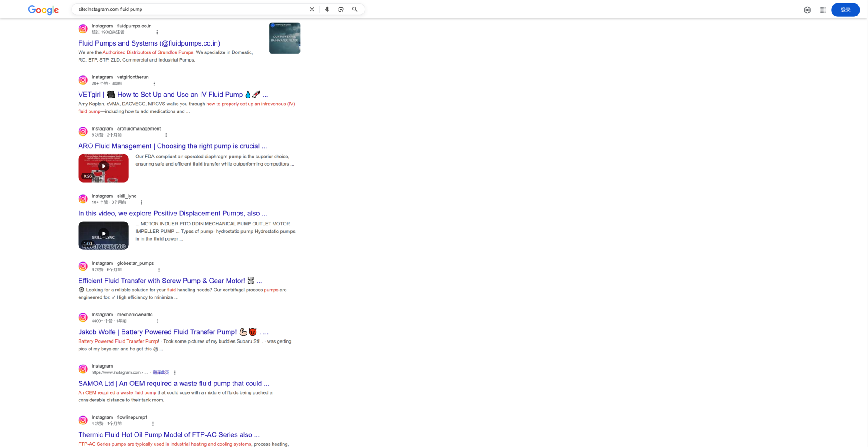This screenshot has height=447, width=868.
Task: Open more options for fluidpumps.co.in result
Action: point(157,32)
